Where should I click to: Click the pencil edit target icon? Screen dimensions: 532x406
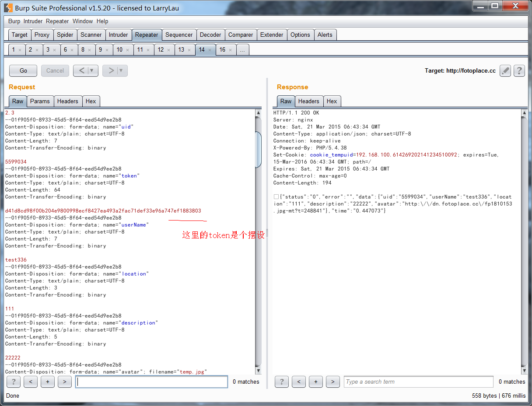point(505,70)
